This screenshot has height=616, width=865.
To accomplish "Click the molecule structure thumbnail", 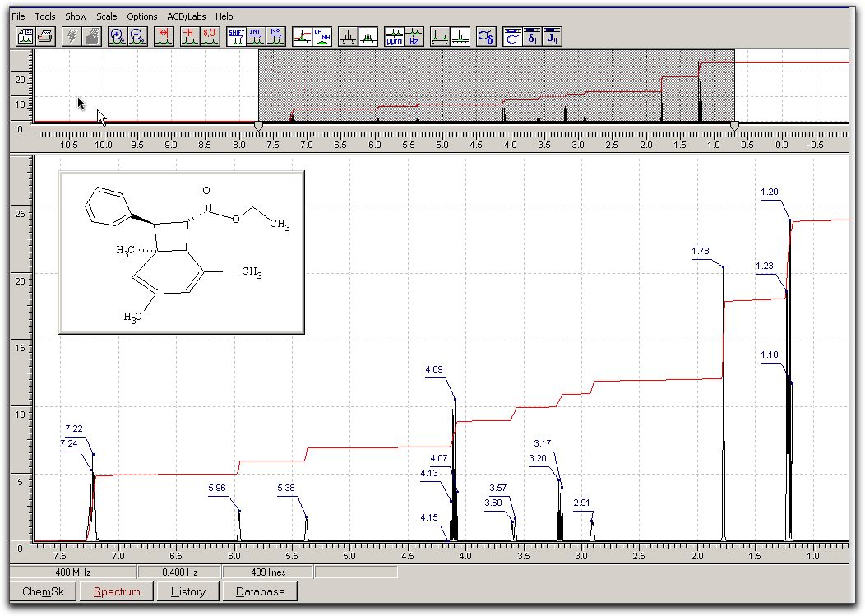I will tap(182, 252).
